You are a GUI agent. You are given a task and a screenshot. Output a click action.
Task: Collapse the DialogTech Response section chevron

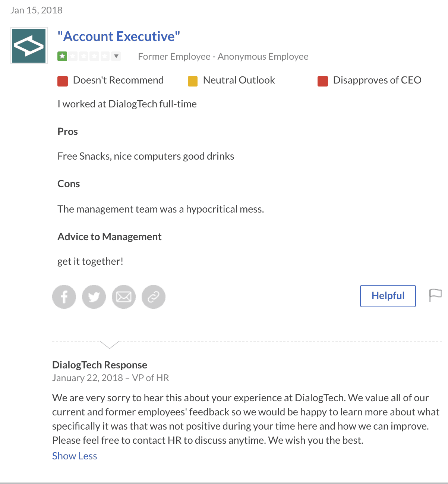tap(109, 345)
